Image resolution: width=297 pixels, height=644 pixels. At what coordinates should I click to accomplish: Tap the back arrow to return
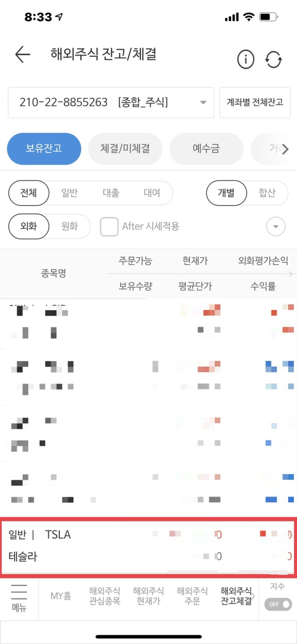click(x=22, y=54)
